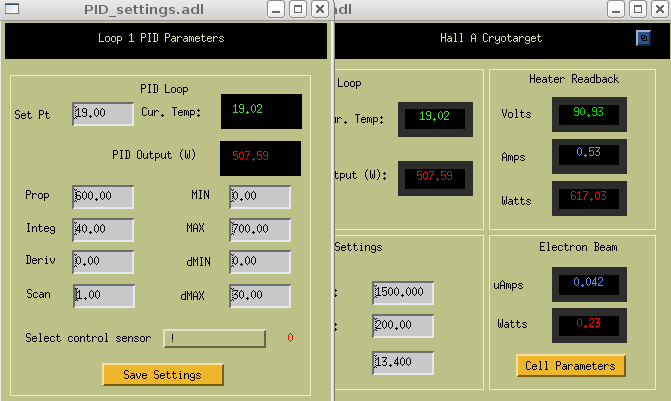Click the red sensor index value 0
Viewport: 671px width, 401px height.
290,338
